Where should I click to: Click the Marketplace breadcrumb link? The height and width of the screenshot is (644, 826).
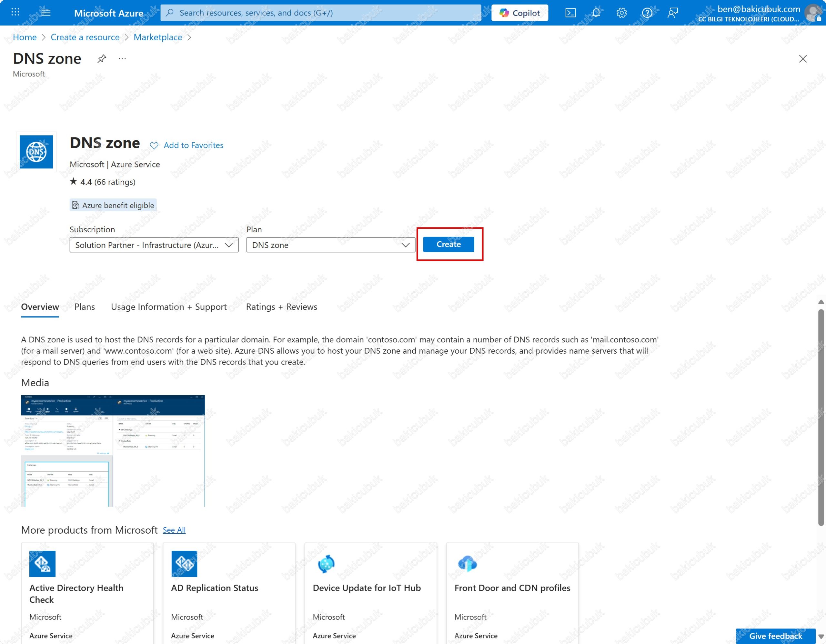[158, 37]
